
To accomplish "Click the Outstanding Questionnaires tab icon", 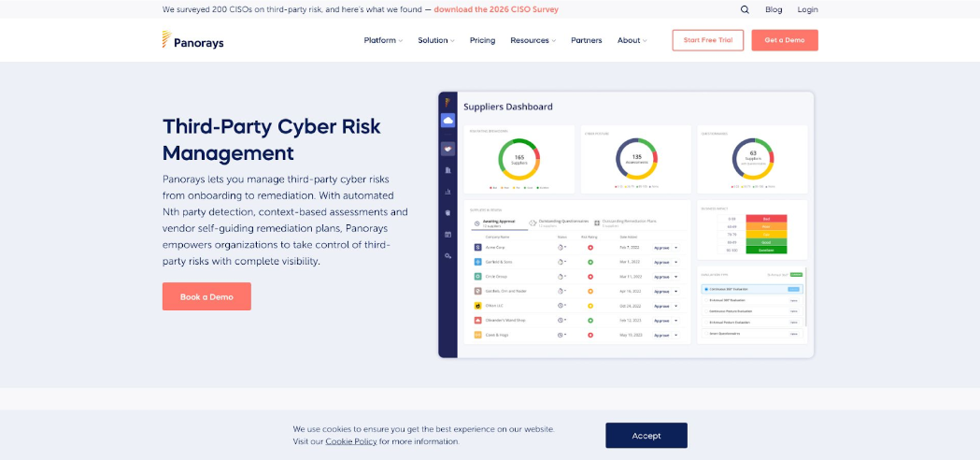I will [533, 223].
